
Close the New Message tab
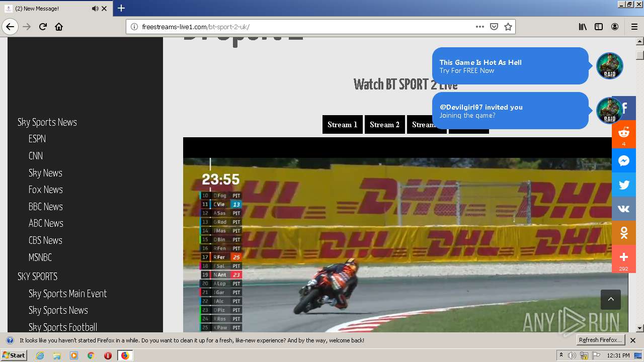[104, 9]
